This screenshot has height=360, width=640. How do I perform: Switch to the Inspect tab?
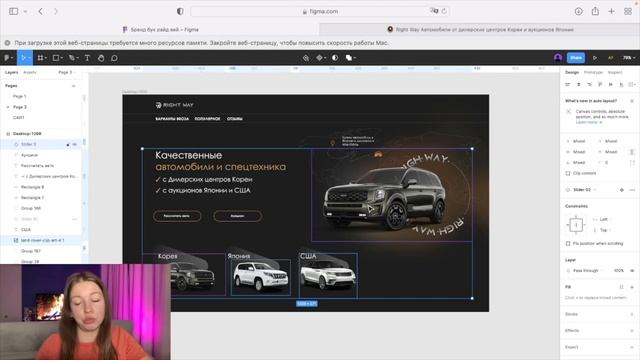pos(615,72)
